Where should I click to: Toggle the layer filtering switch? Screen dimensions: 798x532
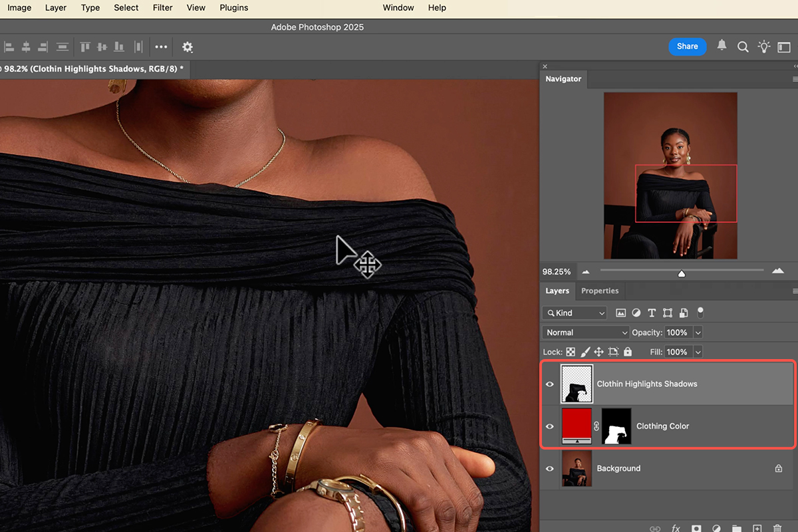point(700,312)
